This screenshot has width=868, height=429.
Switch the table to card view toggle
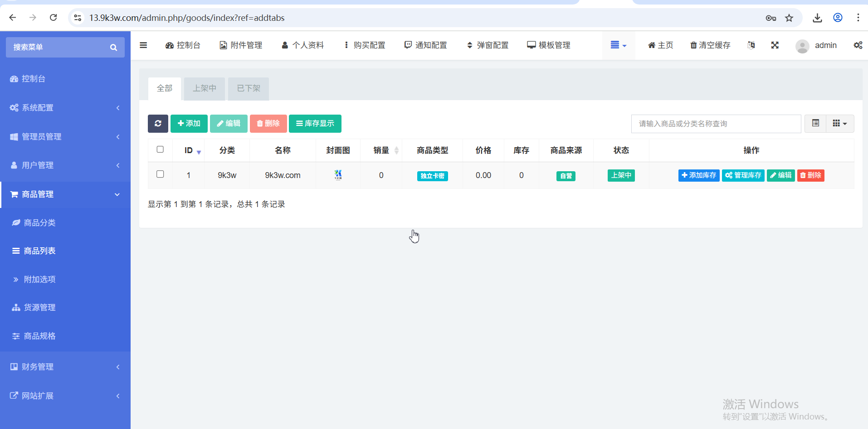point(815,124)
